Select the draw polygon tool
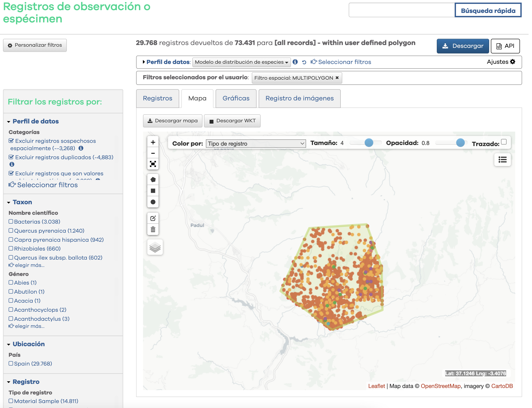 [153, 180]
